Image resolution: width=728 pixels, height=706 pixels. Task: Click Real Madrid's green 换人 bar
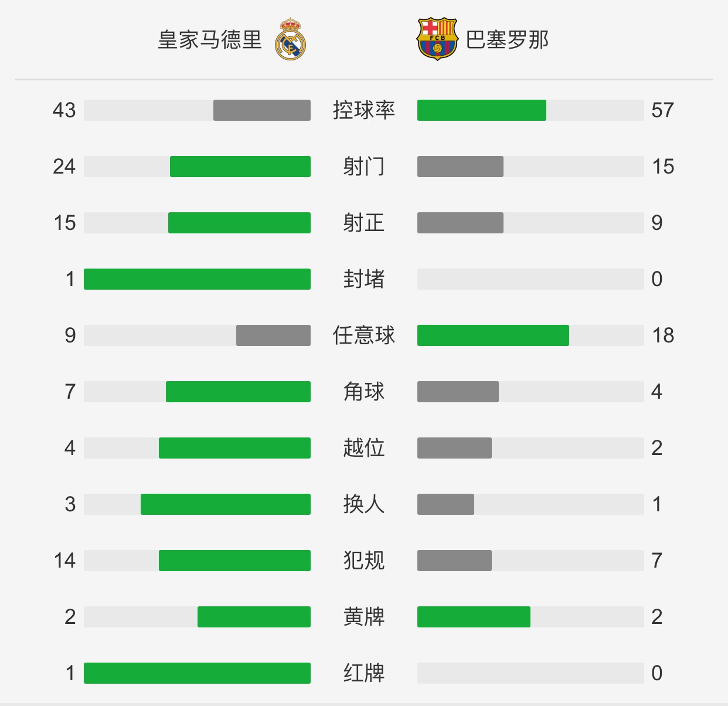click(x=226, y=504)
